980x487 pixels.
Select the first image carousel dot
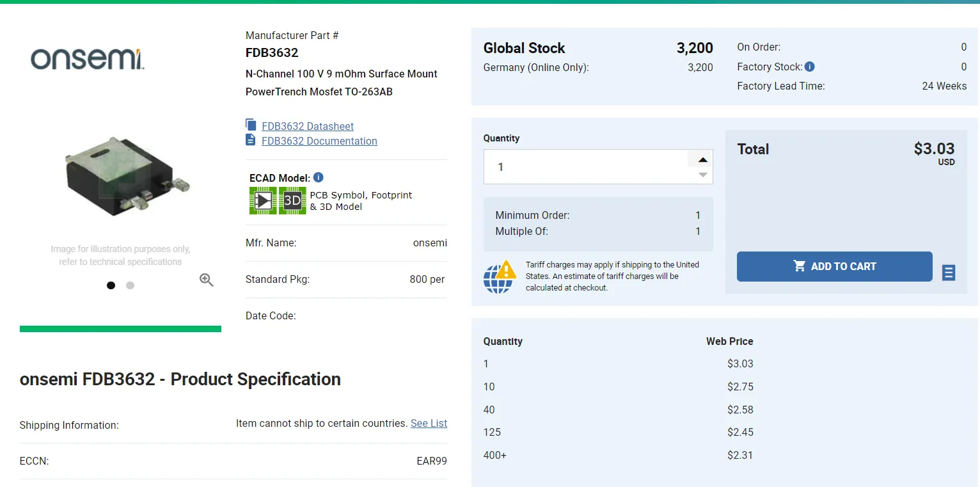111,285
